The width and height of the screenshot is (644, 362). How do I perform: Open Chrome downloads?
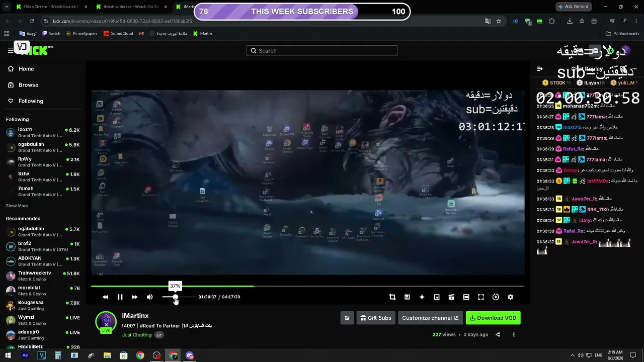coord(570,21)
